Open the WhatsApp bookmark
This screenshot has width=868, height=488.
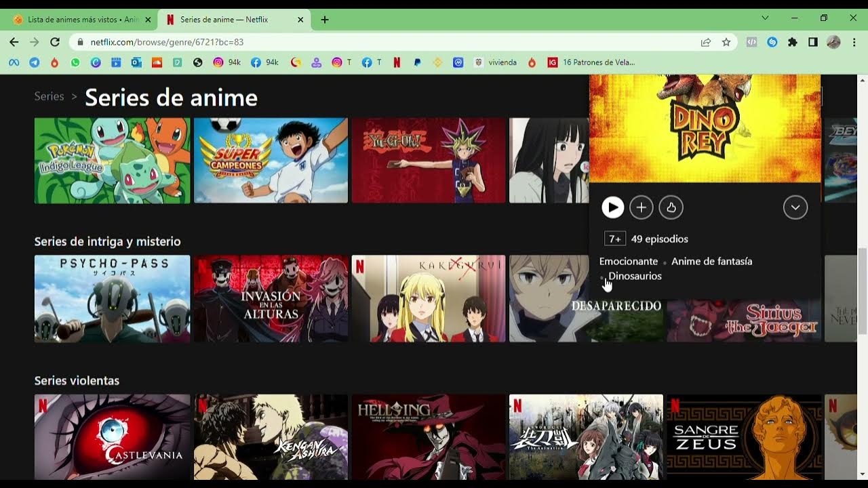coord(75,62)
